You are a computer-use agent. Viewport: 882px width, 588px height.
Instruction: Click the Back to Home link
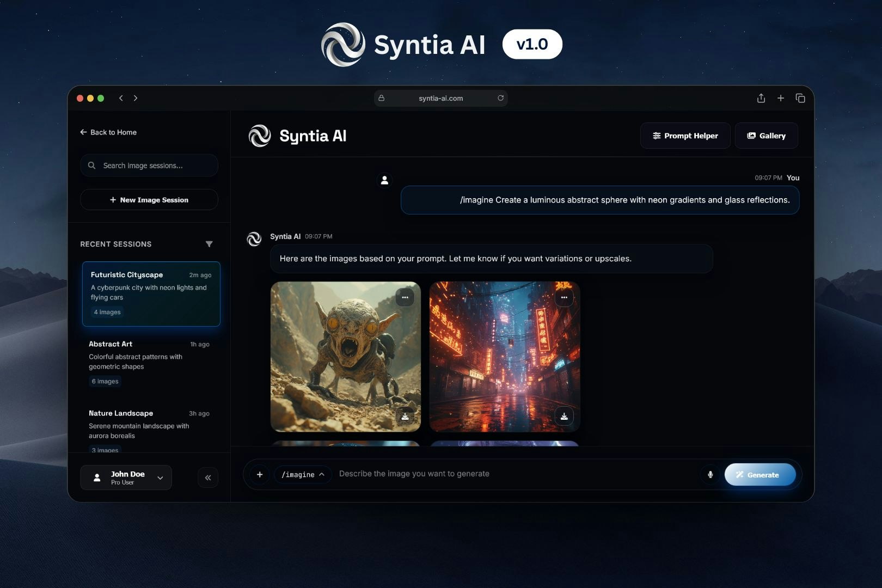108,132
